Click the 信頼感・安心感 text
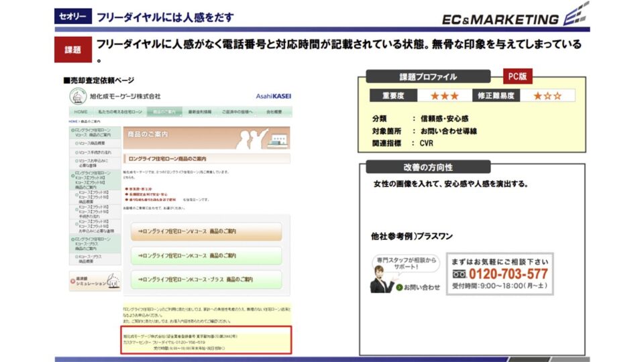The height and width of the screenshot is (362, 644). pyautogui.click(x=444, y=119)
